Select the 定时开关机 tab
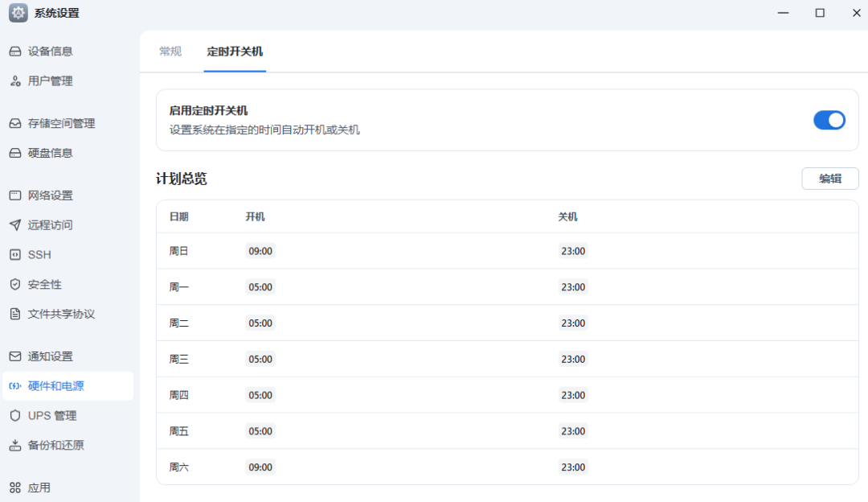This screenshot has width=868, height=502. tap(235, 51)
